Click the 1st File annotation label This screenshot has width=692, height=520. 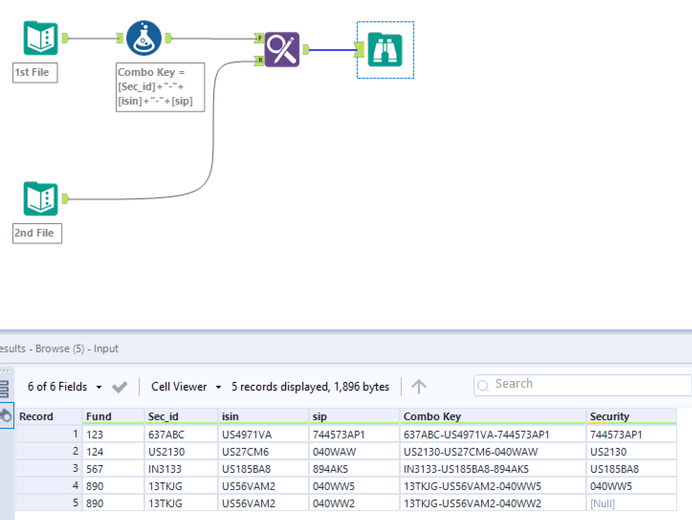coord(35,72)
